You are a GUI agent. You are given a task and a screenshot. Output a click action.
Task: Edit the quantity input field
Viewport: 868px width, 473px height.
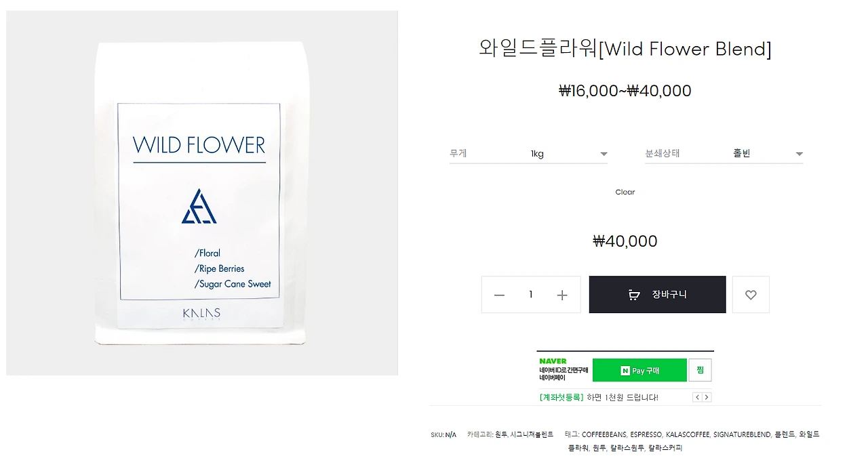click(x=531, y=295)
